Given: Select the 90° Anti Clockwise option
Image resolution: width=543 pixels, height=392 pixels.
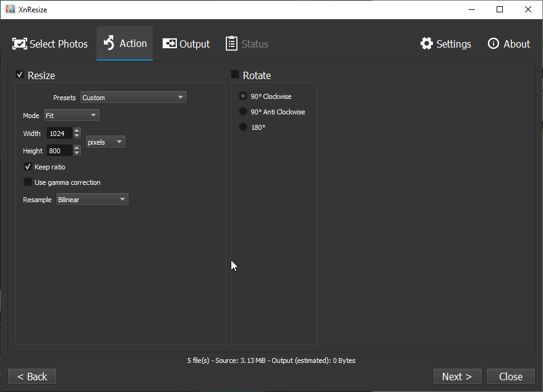Looking at the screenshot, I should (243, 112).
